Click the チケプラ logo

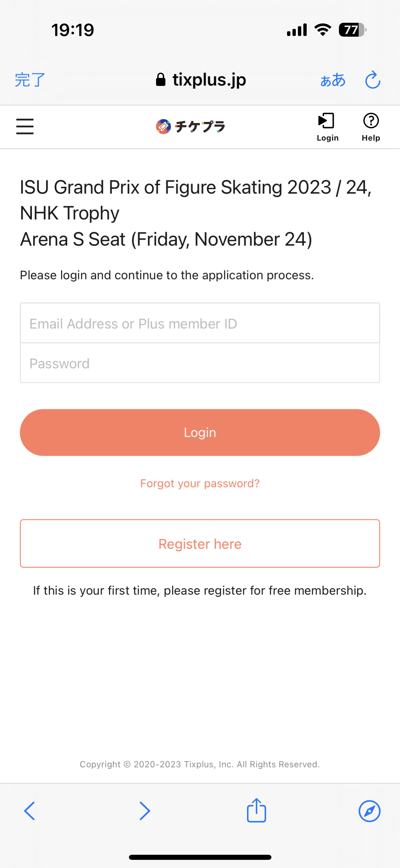tap(190, 126)
